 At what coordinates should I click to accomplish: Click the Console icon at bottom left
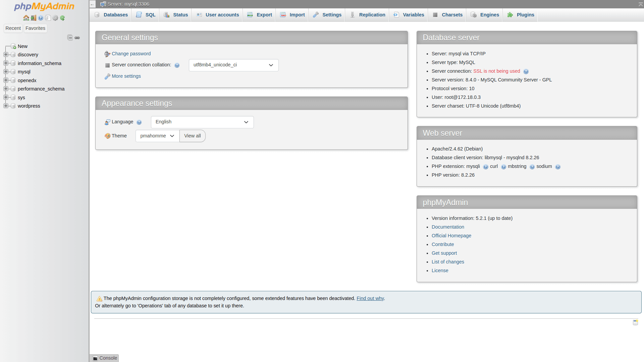point(95,358)
